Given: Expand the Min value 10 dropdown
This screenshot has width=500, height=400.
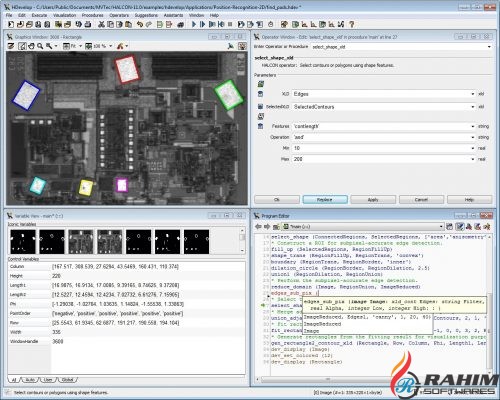Looking at the screenshot, I should pos(473,148).
